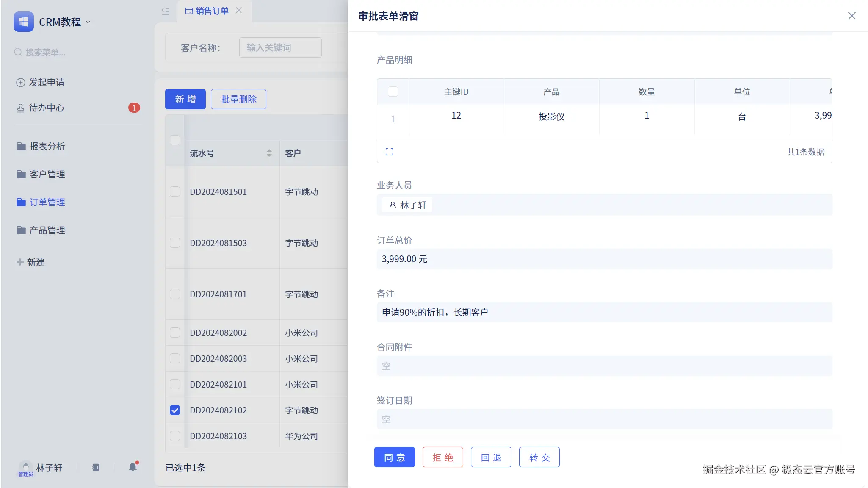The height and width of the screenshot is (488, 868).
Task: Sort by 流水号 column arrows
Action: (269, 153)
